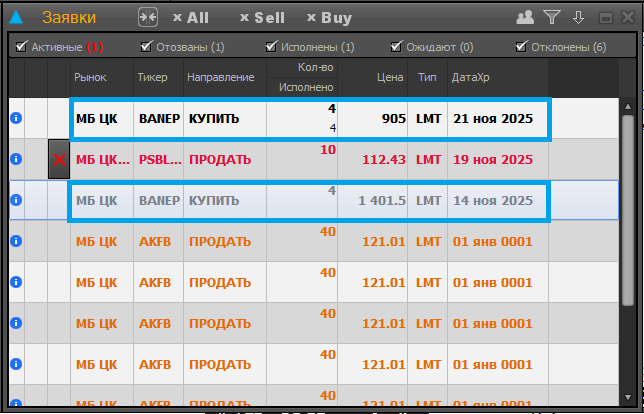Image resolution: width=644 pixels, height=414 pixels.
Task: Toggle the Ожидают (0) checkbox
Action: click(x=396, y=46)
